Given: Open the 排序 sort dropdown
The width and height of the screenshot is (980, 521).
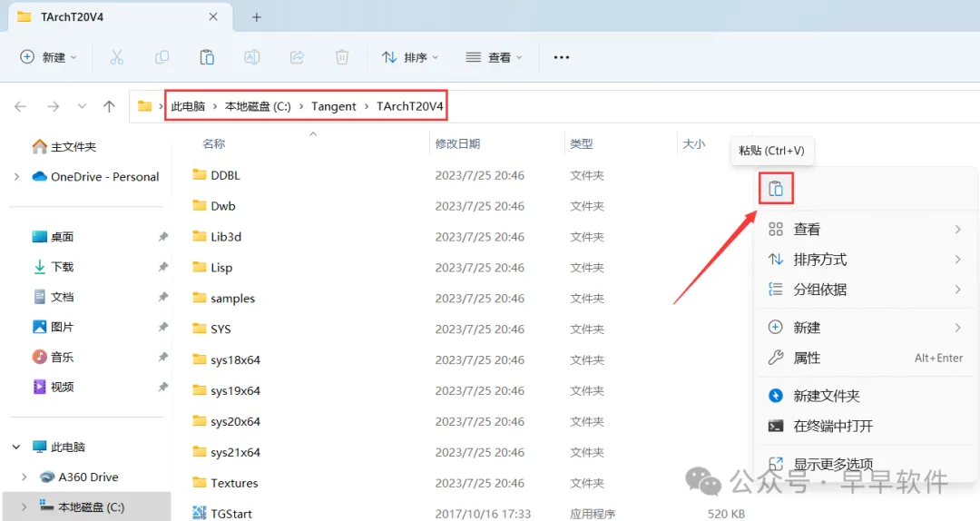Looking at the screenshot, I should click(x=410, y=57).
